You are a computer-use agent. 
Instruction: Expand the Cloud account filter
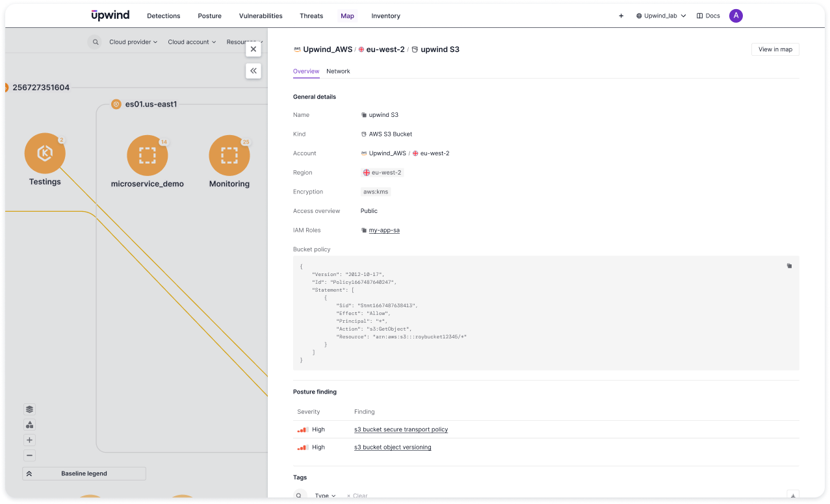[x=192, y=42]
